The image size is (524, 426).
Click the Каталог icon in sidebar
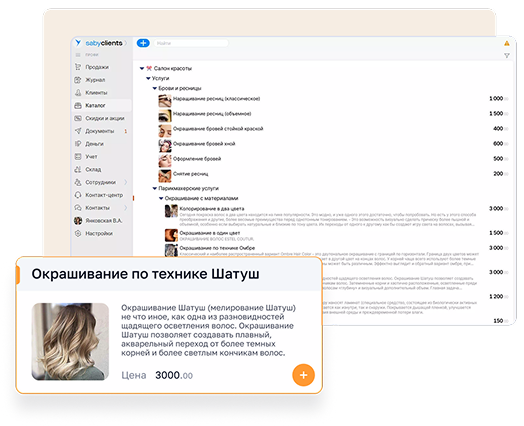(x=78, y=105)
